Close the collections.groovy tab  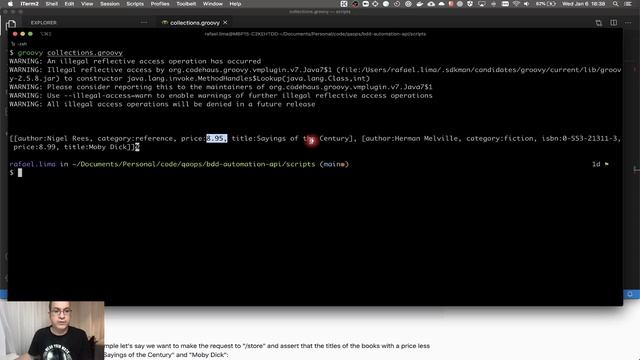(x=225, y=22)
